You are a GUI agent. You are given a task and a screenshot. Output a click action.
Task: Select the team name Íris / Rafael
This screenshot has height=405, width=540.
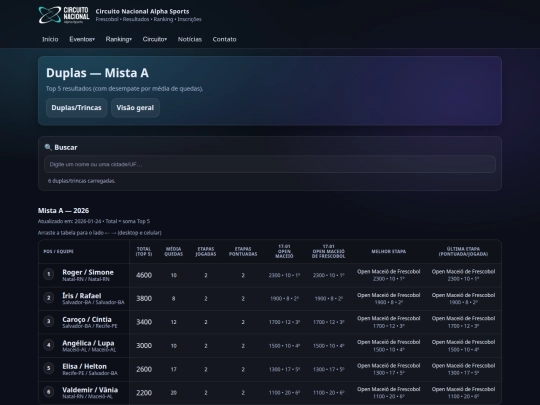(82, 295)
